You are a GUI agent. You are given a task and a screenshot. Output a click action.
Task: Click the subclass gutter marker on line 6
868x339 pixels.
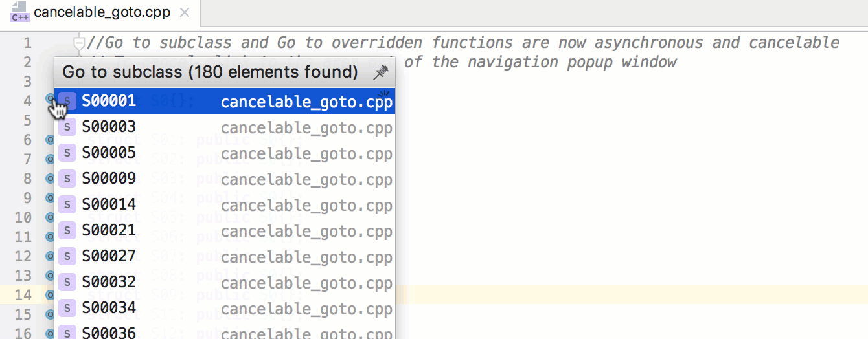pyautogui.click(x=50, y=139)
